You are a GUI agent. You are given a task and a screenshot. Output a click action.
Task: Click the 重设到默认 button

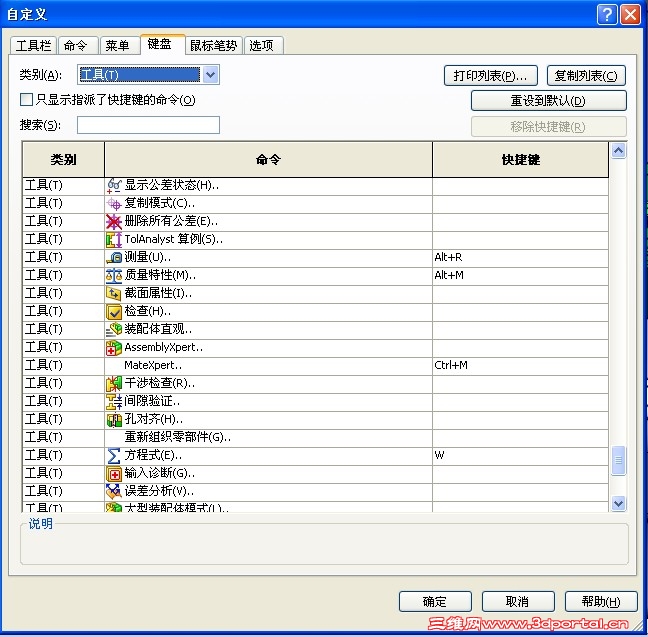pos(548,101)
